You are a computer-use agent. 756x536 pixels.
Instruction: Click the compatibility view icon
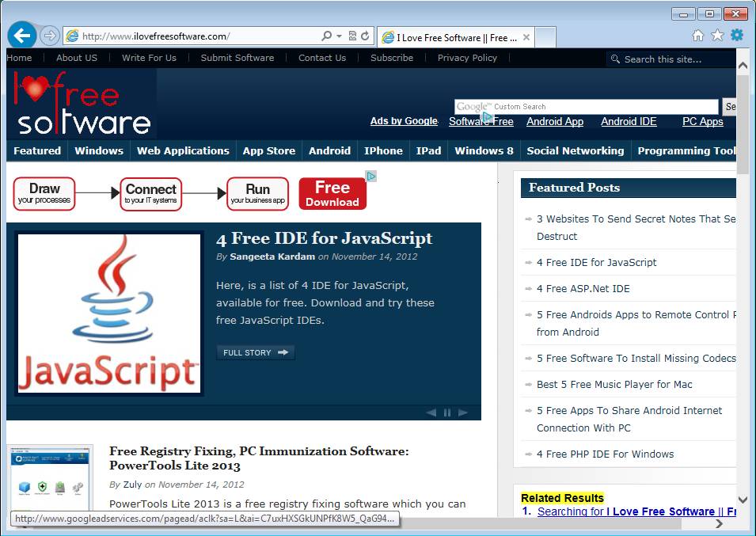click(x=352, y=36)
